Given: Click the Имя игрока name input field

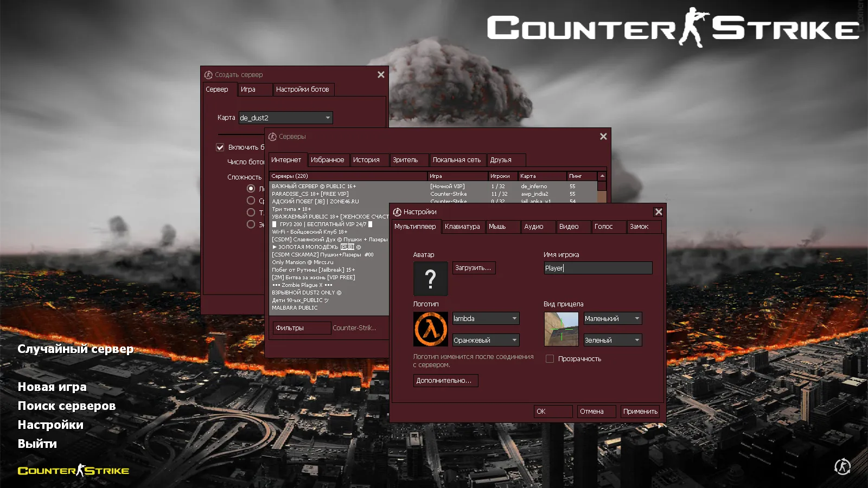Looking at the screenshot, I should click(598, 268).
